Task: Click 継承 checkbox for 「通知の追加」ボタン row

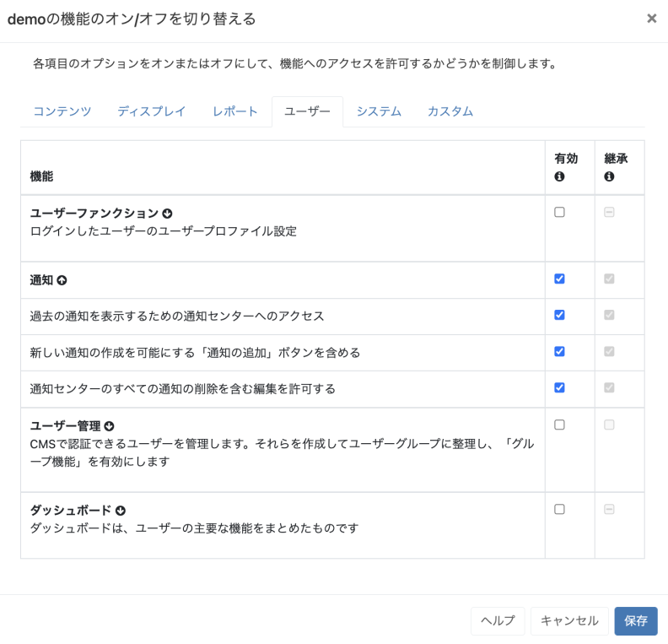Action: click(609, 352)
